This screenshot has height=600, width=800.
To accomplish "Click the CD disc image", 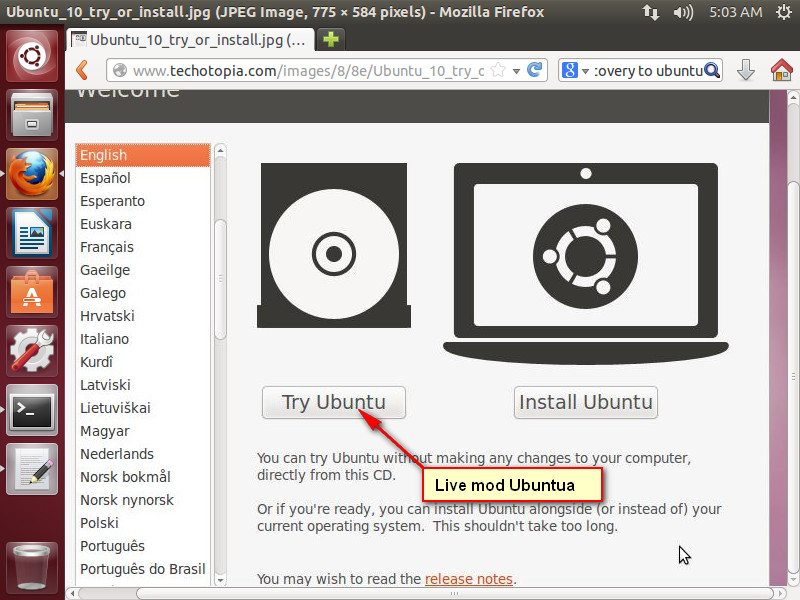I will 334,245.
